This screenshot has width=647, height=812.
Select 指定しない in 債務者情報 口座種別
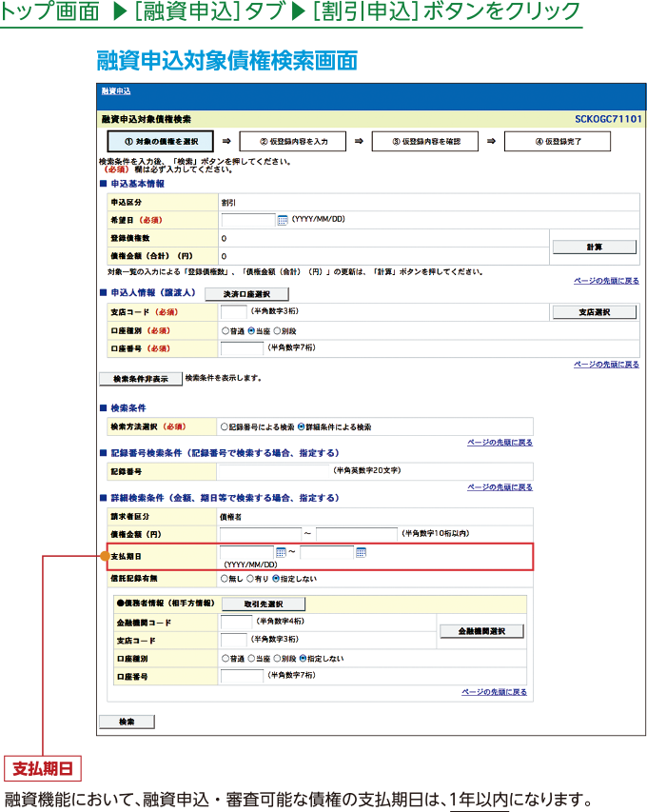pyautogui.click(x=303, y=658)
